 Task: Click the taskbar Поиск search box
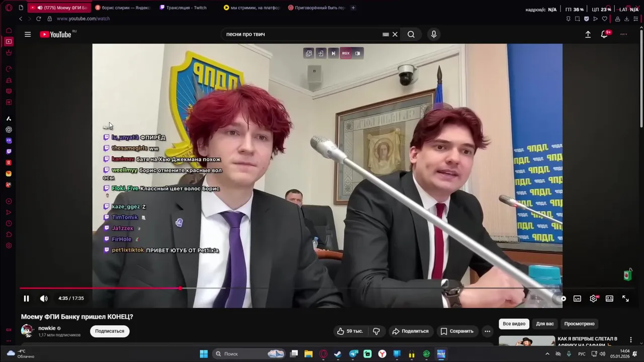tap(250, 354)
